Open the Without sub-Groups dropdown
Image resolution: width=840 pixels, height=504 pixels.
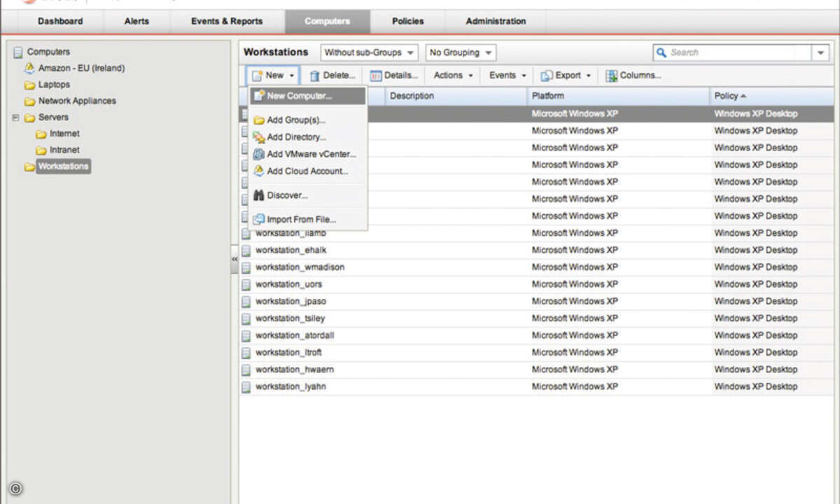tap(370, 52)
